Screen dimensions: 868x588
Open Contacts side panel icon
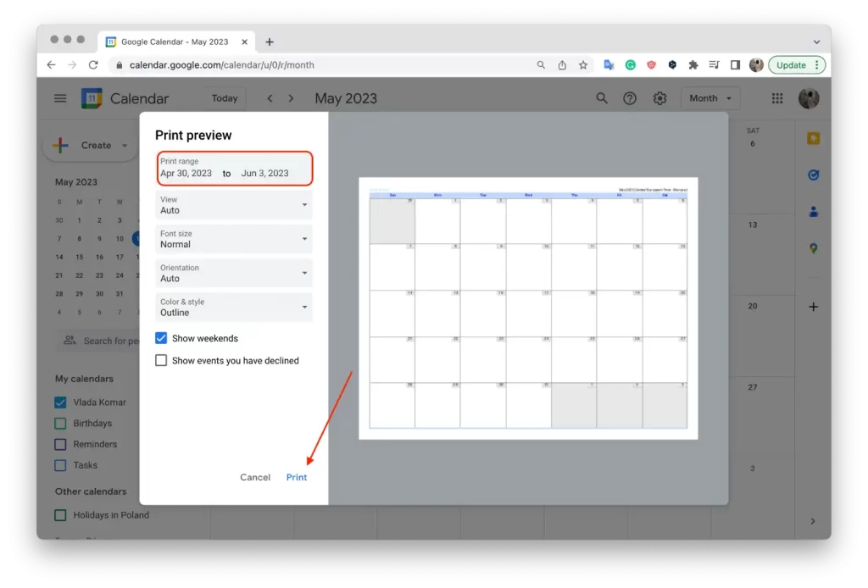813,211
